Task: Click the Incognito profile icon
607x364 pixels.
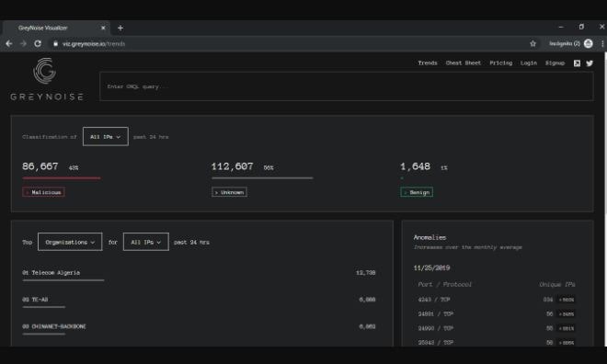Action: click(x=589, y=44)
